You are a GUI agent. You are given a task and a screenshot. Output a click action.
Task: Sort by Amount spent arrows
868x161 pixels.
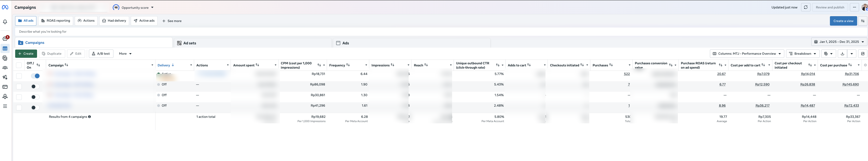[x=258, y=65]
